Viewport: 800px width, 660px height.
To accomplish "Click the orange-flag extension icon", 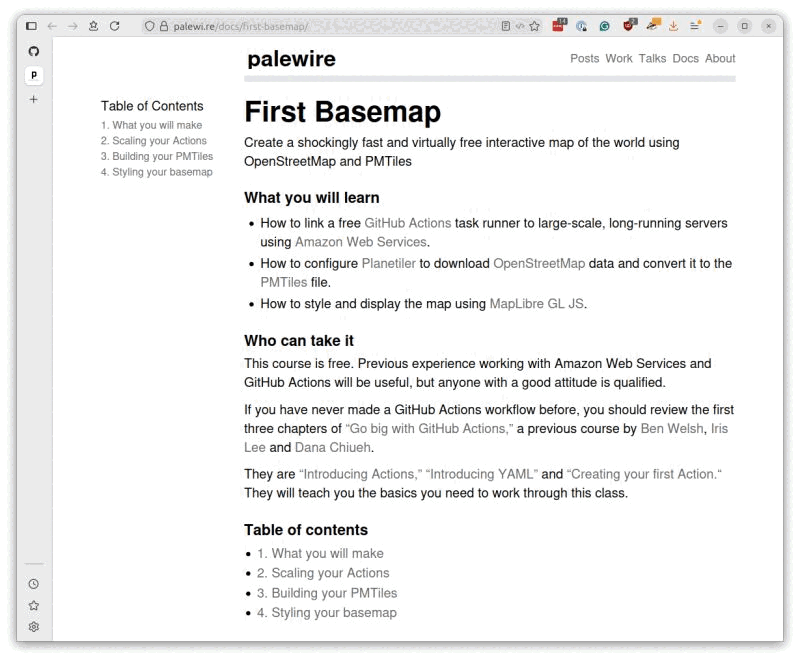I will [x=653, y=24].
